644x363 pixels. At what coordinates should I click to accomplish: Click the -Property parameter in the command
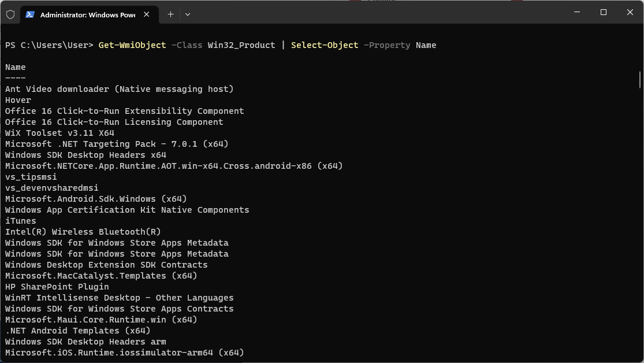[x=387, y=45]
